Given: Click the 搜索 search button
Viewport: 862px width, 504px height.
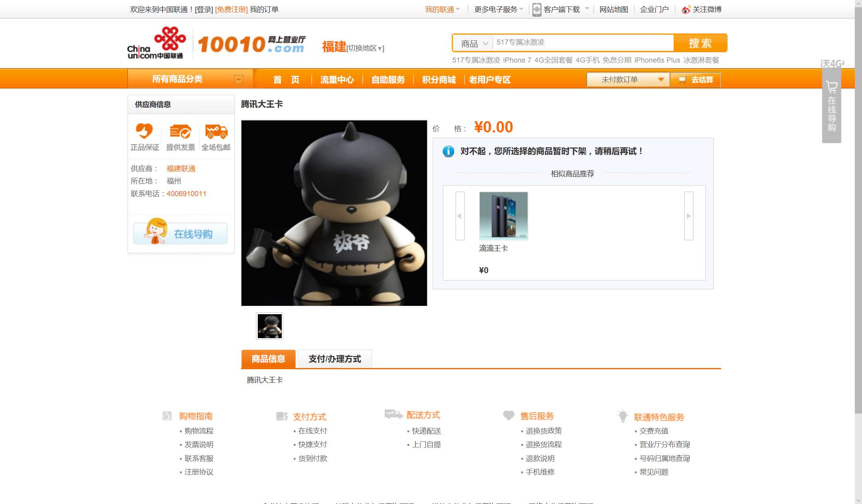Looking at the screenshot, I should [x=700, y=43].
